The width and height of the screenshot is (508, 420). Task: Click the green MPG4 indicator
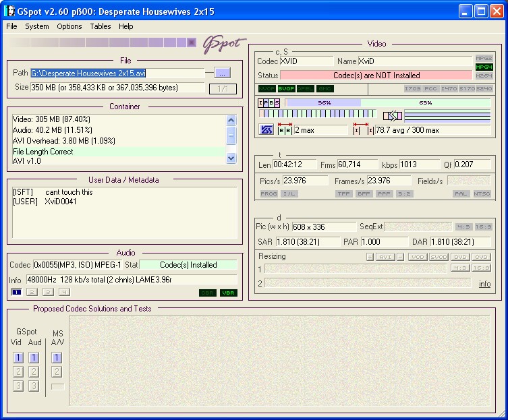point(484,67)
